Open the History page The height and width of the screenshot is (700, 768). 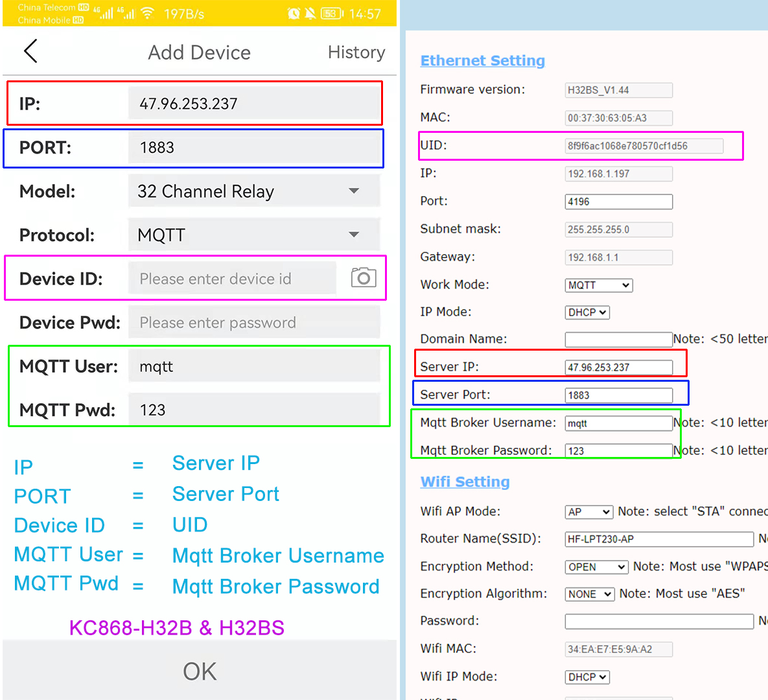tap(356, 52)
